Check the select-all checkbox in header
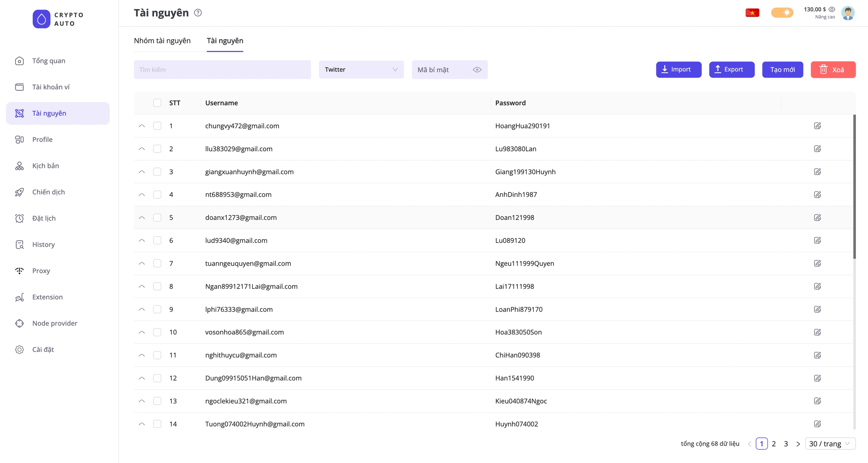This screenshot has width=868, height=463. [157, 103]
